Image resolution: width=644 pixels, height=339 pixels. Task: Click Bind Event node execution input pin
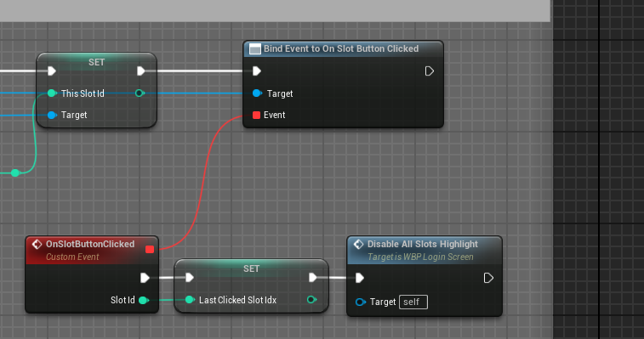click(257, 71)
